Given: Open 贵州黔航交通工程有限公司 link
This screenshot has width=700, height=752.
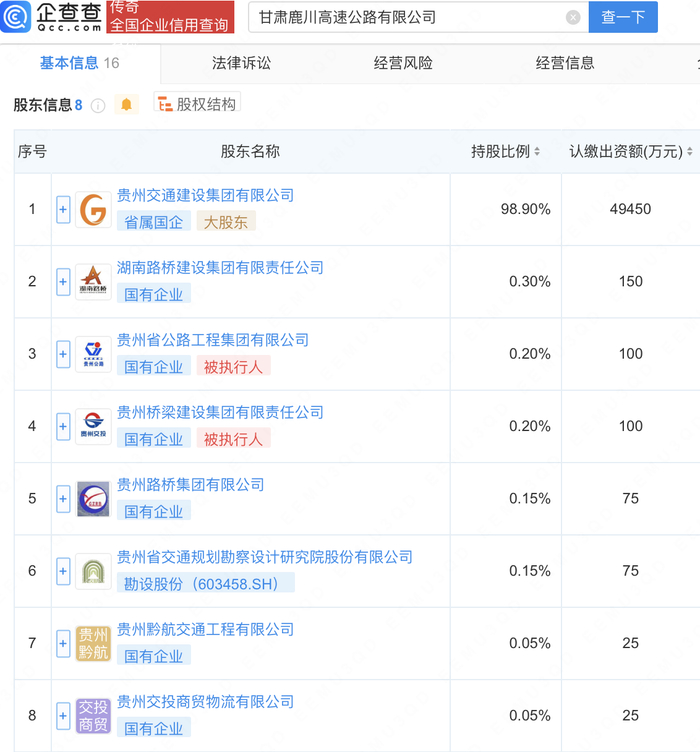Looking at the screenshot, I should (x=206, y=630).
